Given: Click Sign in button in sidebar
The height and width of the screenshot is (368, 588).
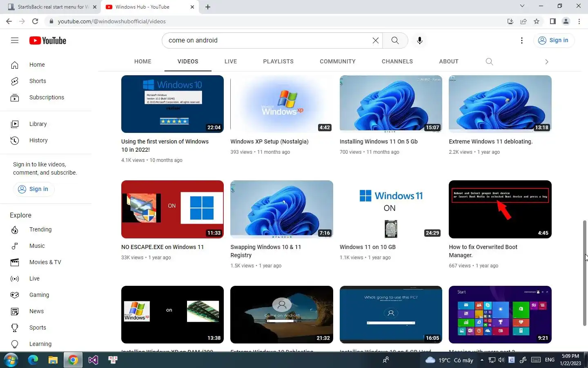Looking at the screenshot, I should [x=33, y=189].
